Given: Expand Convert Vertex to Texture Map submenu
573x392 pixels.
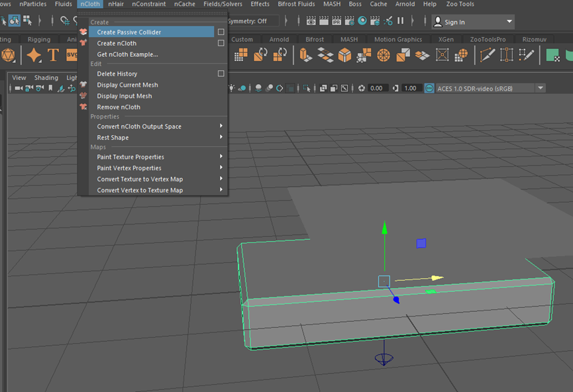Looking at the screenshot, I should click(x=158, y=190).
